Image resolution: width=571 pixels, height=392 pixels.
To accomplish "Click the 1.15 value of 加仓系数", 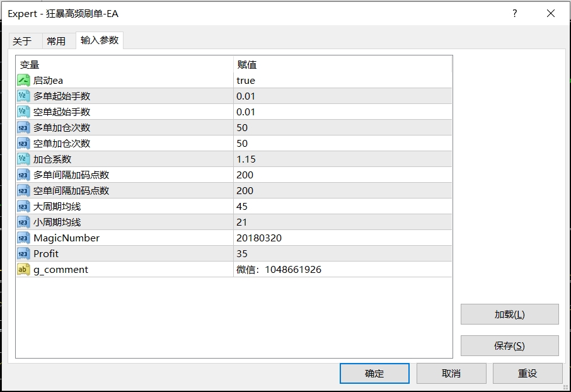I will (x=246, y=159).
